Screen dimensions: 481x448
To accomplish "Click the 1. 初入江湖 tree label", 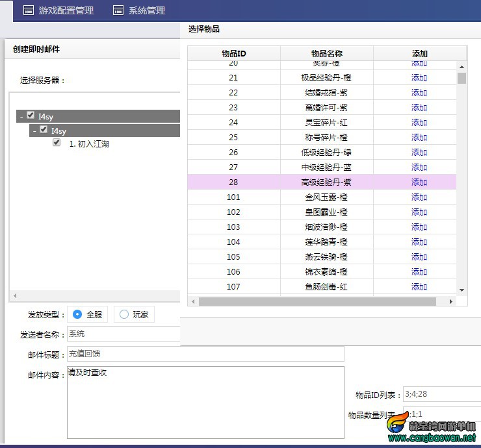I will point(89,143).
